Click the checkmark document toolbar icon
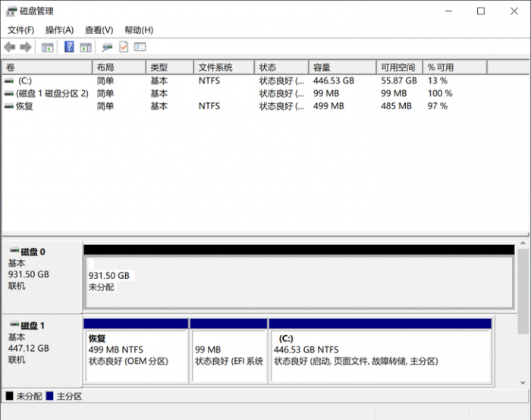 pyautogui.click(x=124, y=47)
